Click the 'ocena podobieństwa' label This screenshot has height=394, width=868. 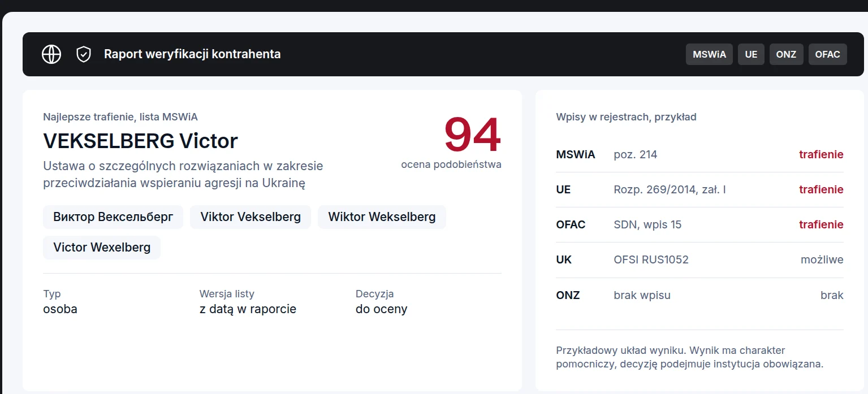pyautogui.click(x=451, y=164)
